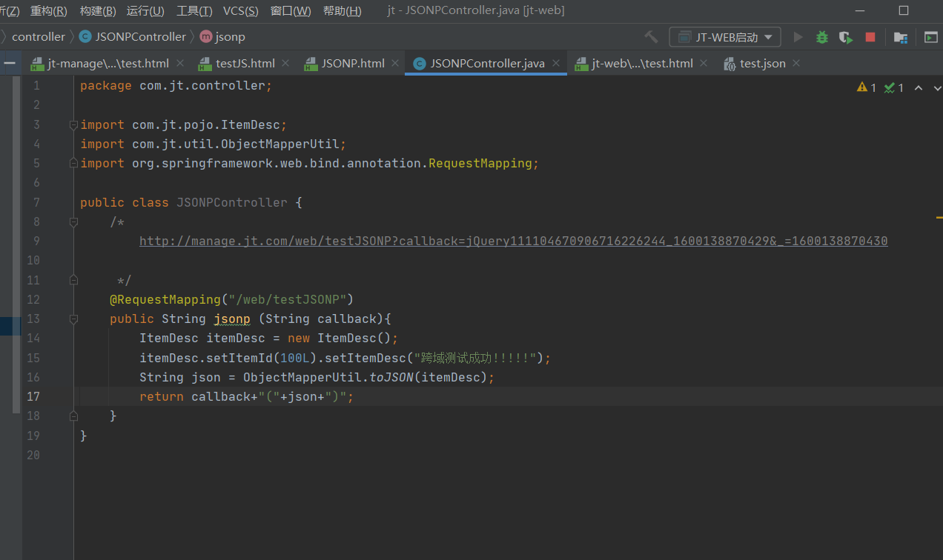Click the jsonp method name on line 13

point(232,319)
